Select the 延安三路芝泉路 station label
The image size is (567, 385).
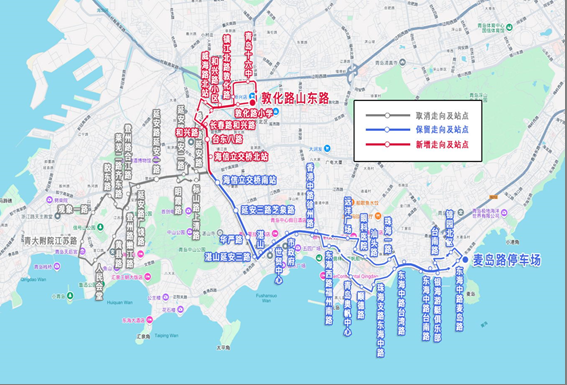[x=268, y=210]
